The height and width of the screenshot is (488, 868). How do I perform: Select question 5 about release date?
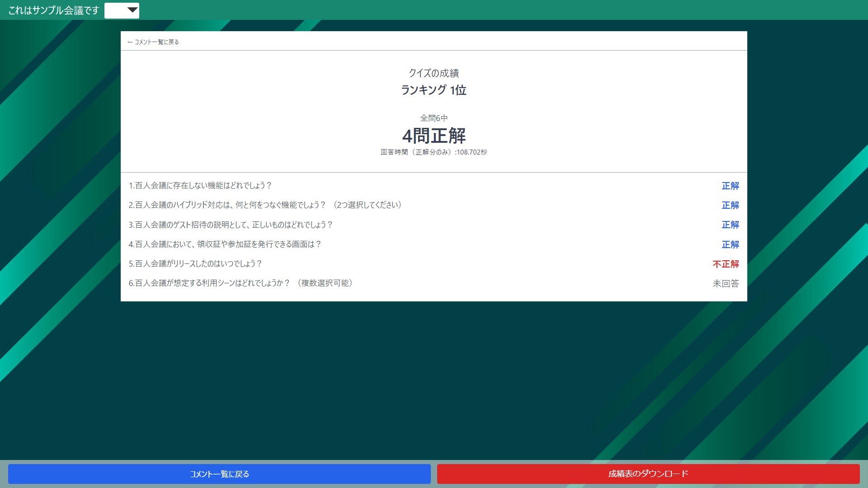click(x=195, y=264)
